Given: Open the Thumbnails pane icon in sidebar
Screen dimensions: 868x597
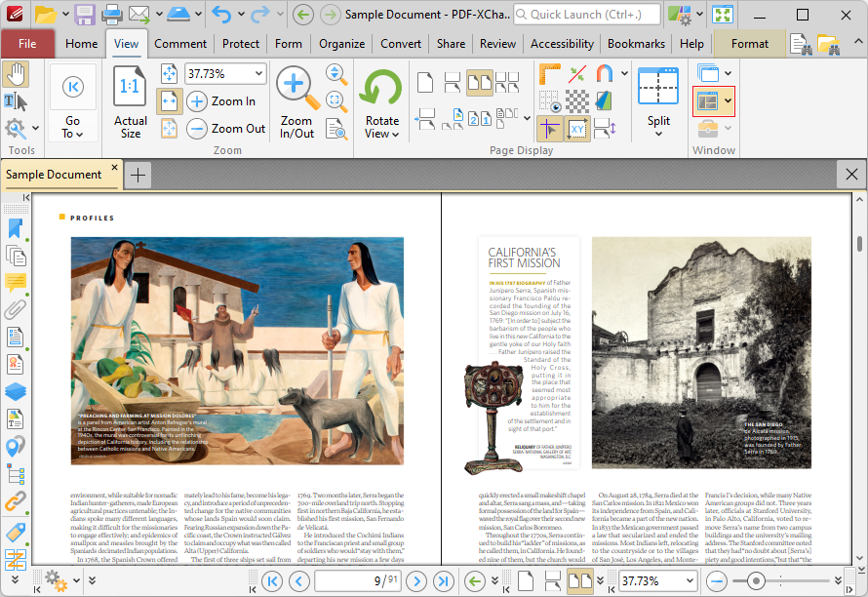Looking at the screenshot, I should (x=16, y=256).
